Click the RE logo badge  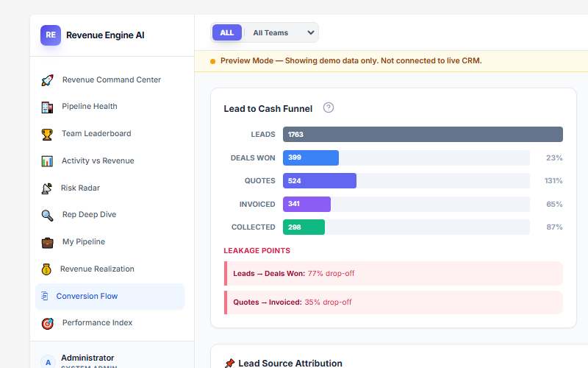coord(51,35)
